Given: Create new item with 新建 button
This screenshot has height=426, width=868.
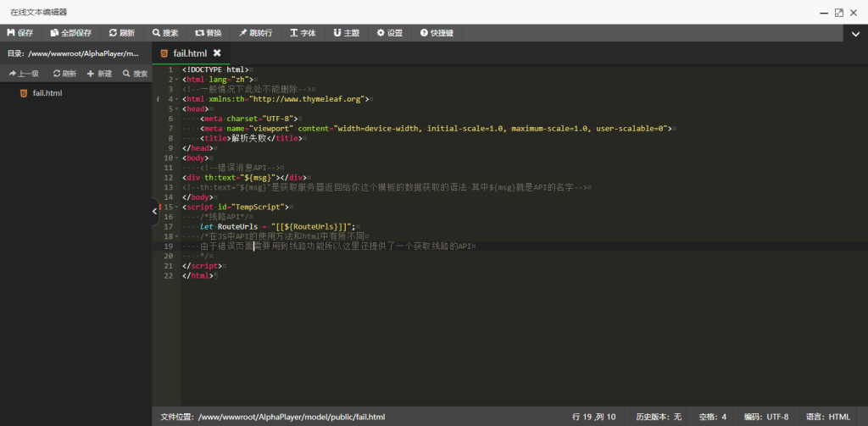Looking at the screenshot, I should [100, 74].
